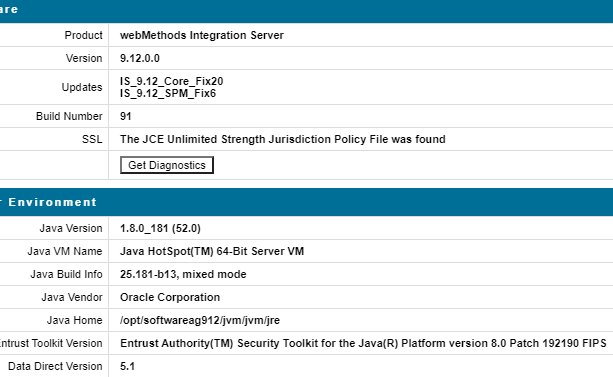Image resolution: width=613 pixels, height=377 pixels.
Task: Select 'Java HotSpot(TM) 64-Bit Server VM' value
Action: coord(212,251)
